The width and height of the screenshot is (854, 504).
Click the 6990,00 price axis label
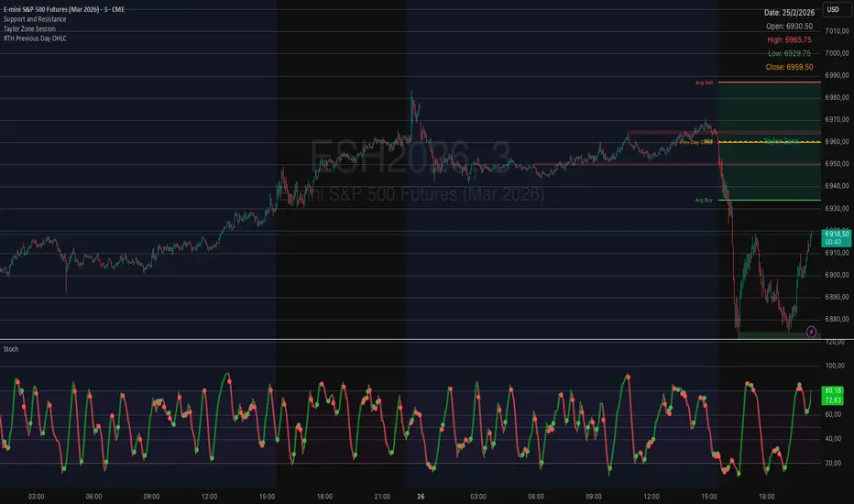coord(837,76)
